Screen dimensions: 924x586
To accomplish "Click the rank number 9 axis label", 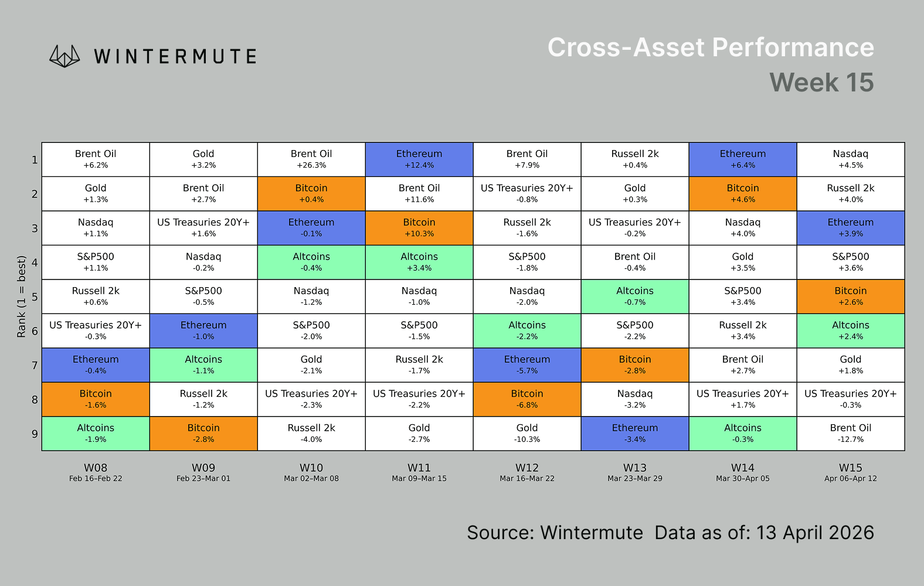I will 35,434.
